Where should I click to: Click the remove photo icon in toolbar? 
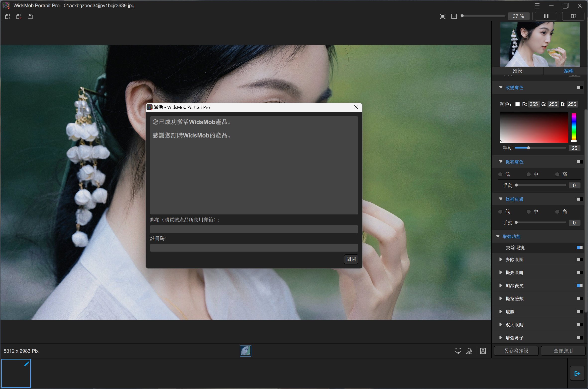click(x=19, y=16)
